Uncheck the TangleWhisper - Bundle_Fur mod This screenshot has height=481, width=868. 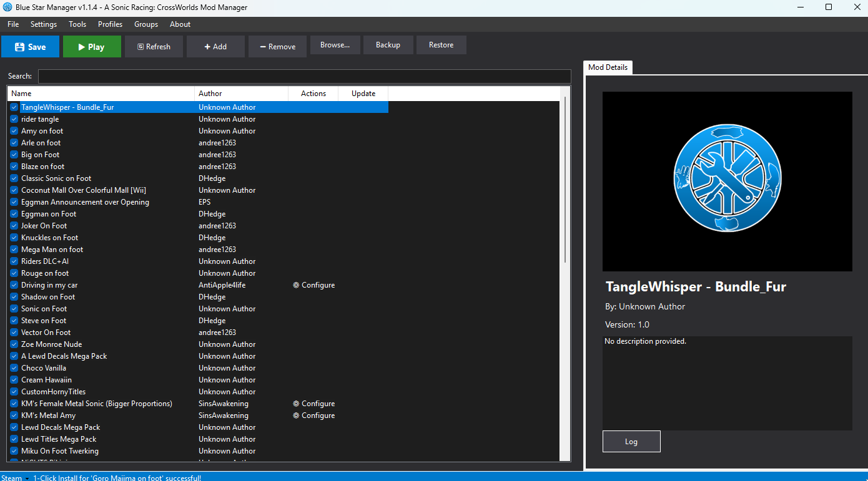tap(14, 107)
